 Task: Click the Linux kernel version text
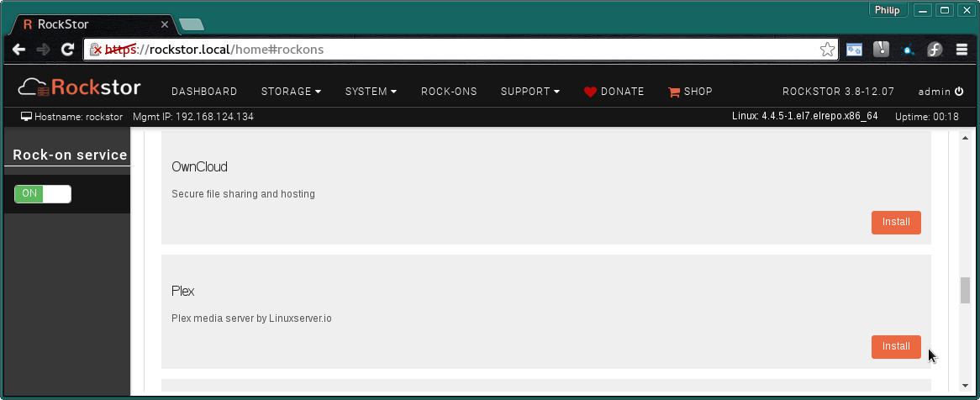coord(805,116)
